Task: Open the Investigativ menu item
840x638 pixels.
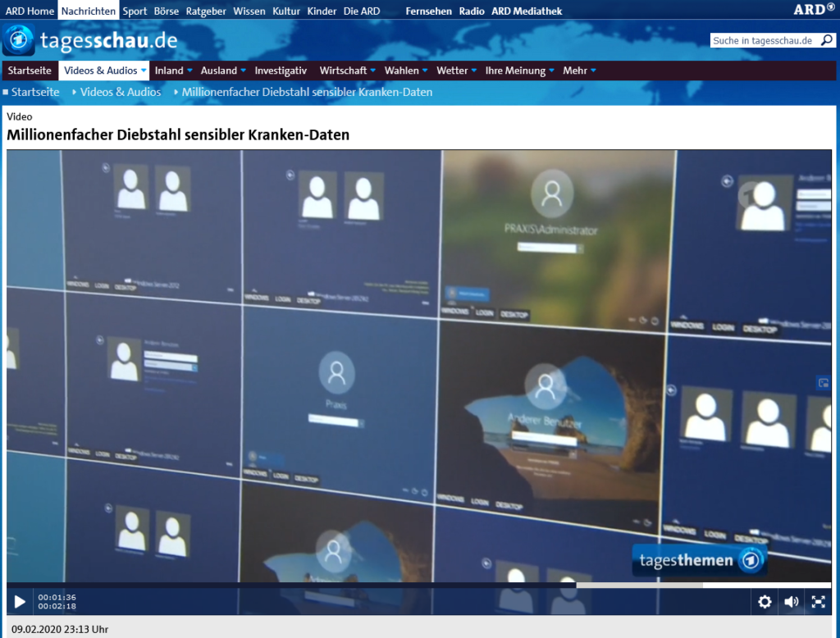Action: [281, 71]
